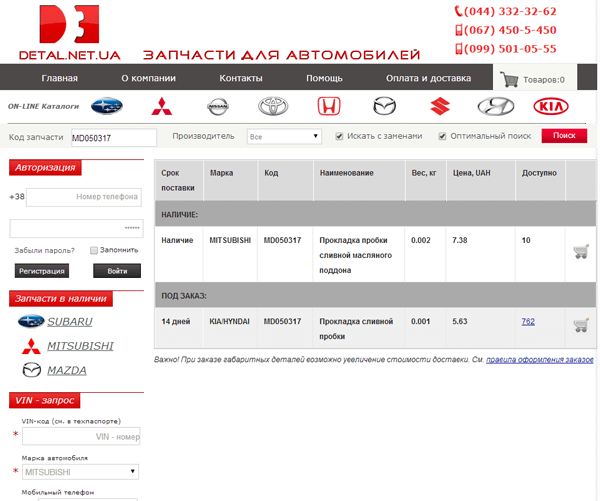Open the Toyota online catalog logo
600x501 pixels.
(x=273, y=106)
